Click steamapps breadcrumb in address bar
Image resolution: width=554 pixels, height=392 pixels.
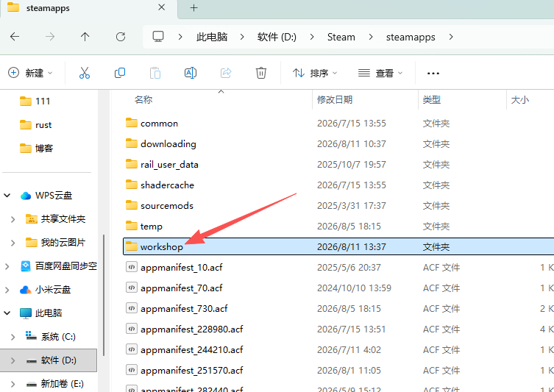[x=411, y=37]
